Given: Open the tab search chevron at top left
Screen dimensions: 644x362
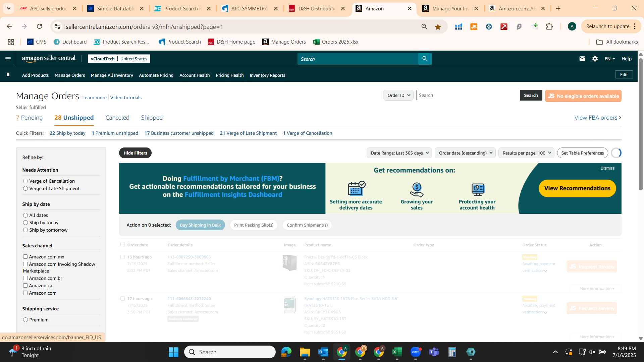Looking at the screenshot, I should point(8,8).
